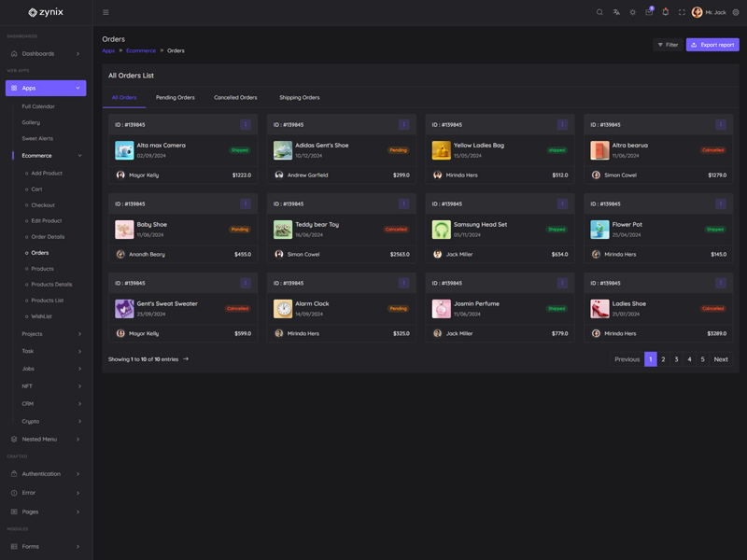Select the Teddy bear Toy thumbnail
The width and height of the screenshot is (747, 560).
click(x=283, y=229)
